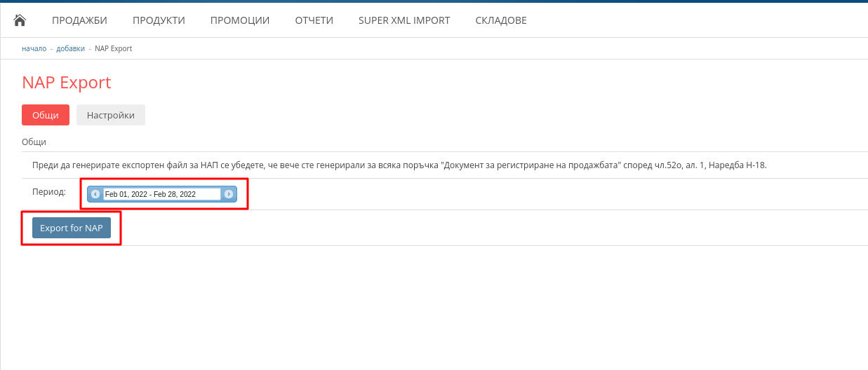Open the ПРОМОЦИИ menu

click(x=240, y=20)
